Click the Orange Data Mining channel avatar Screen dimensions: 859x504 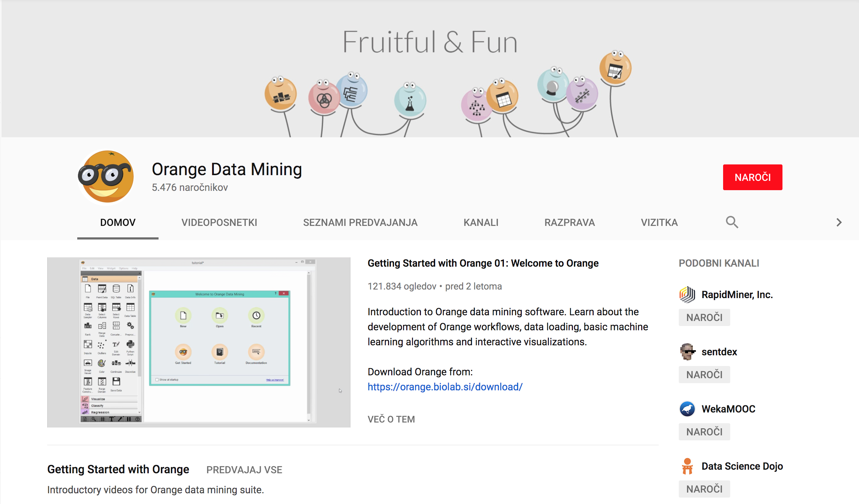click(x=106, y=177)
